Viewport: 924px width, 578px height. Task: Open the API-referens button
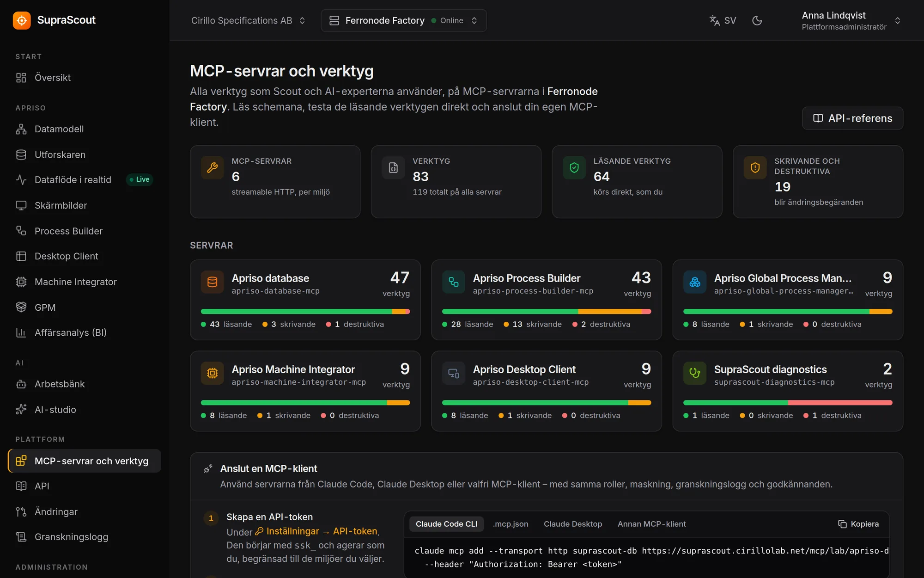[x=852, y=118]
